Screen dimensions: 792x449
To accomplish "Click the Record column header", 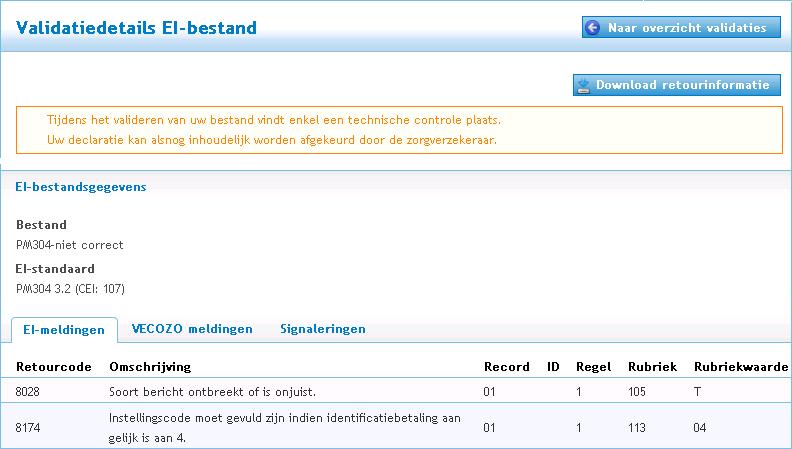I will [x=507, y=367].
